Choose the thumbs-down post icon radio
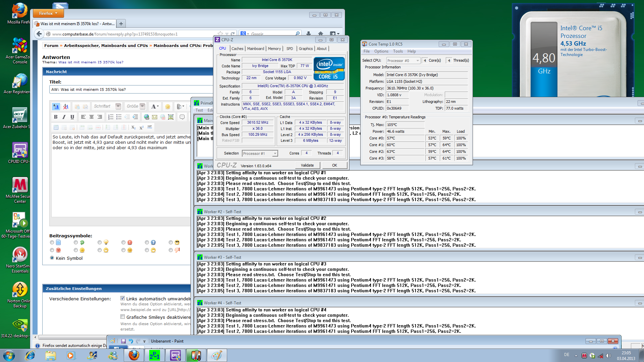 (171, 250)
